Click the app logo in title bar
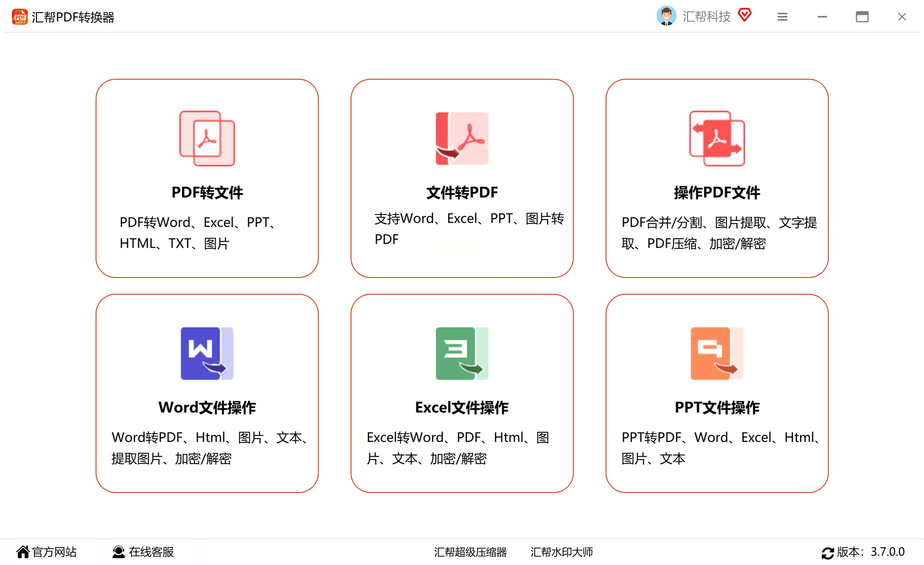This screenshot has height=565, width=924. (20, 17)
